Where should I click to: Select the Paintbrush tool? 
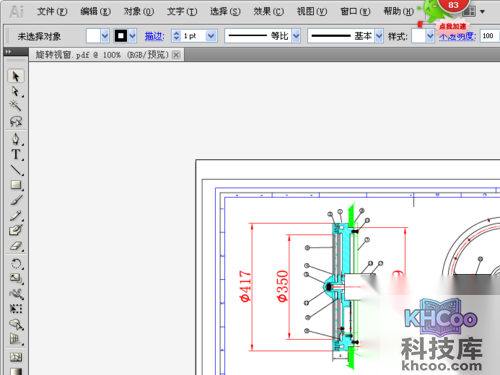16,200
